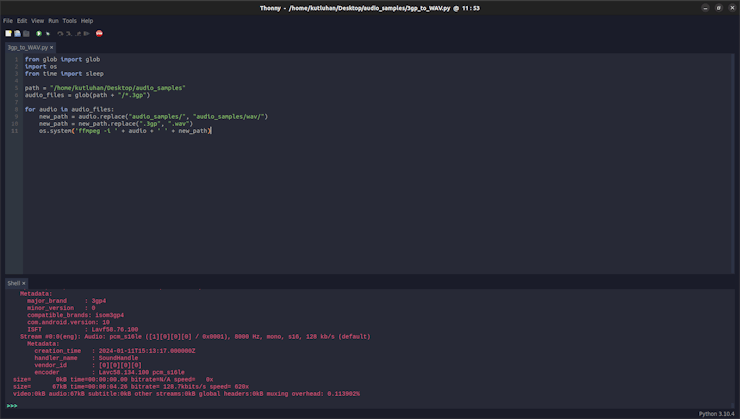
Task: Create a new file with toolbar icon
Action: 8,34
